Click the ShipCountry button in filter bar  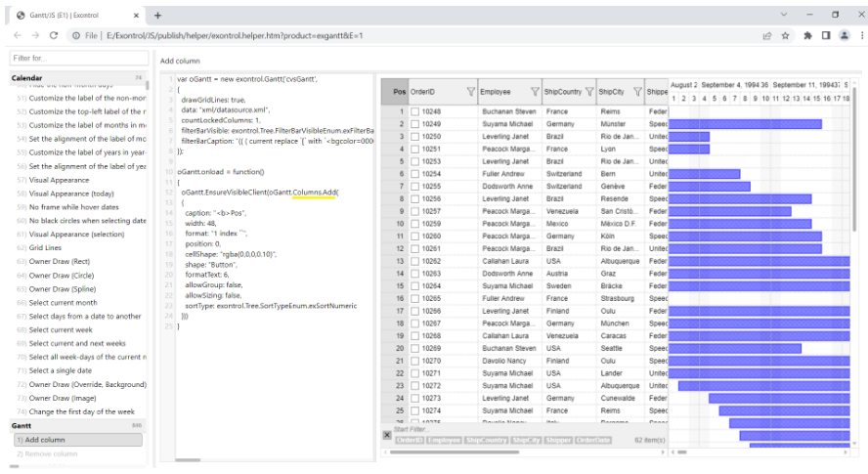(x=487, y=441)
